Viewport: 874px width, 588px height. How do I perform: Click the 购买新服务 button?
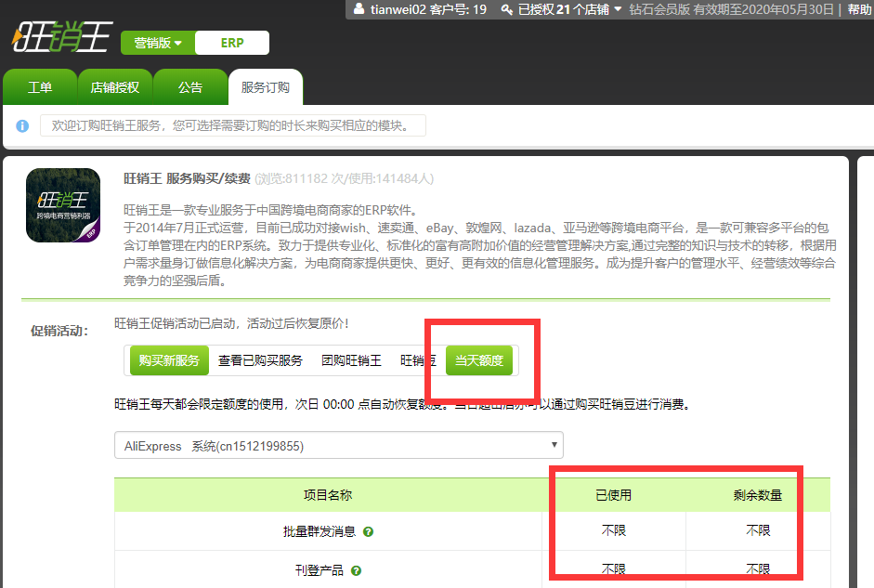tap(169, 360)
